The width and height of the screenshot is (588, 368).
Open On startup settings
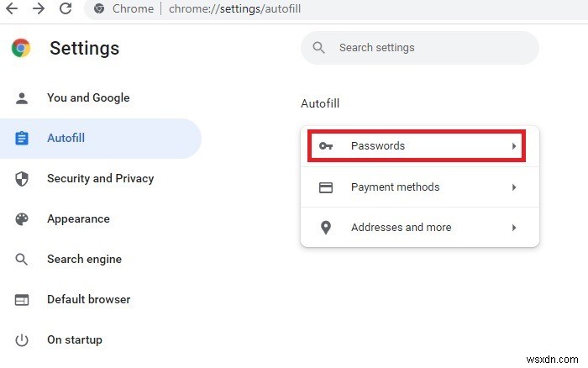tap(75, 340)
